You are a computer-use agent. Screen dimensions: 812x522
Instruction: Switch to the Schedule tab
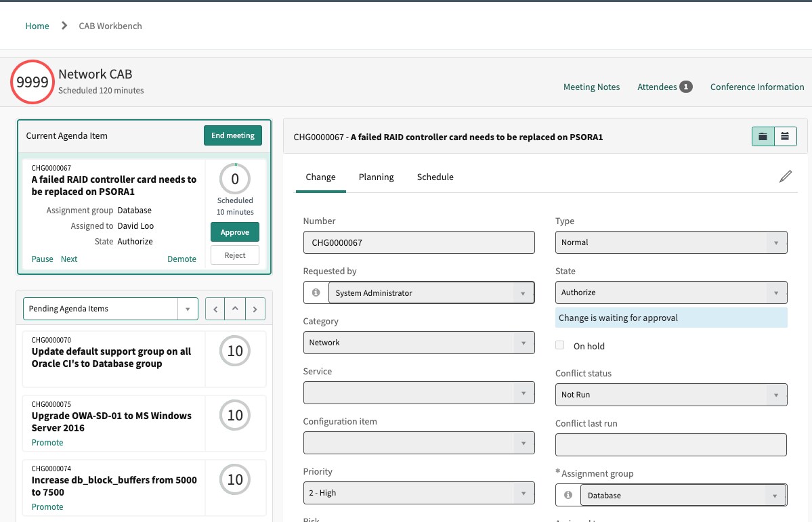click(435, 177)
